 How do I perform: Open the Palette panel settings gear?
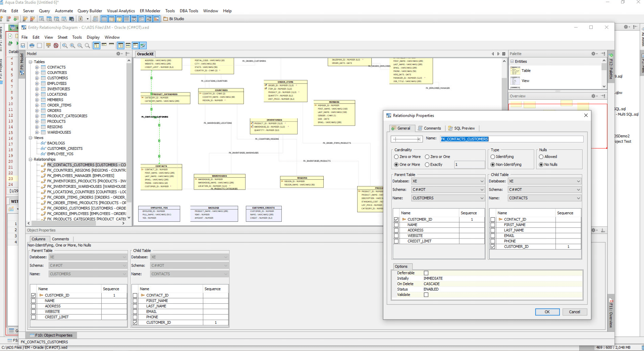(594, 53)
